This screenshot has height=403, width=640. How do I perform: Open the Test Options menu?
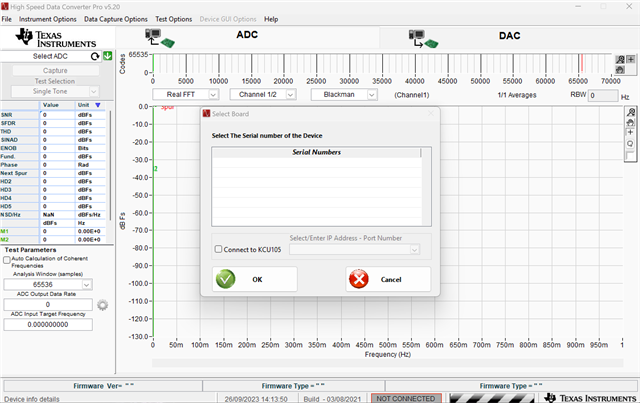[x=173, y=19]
